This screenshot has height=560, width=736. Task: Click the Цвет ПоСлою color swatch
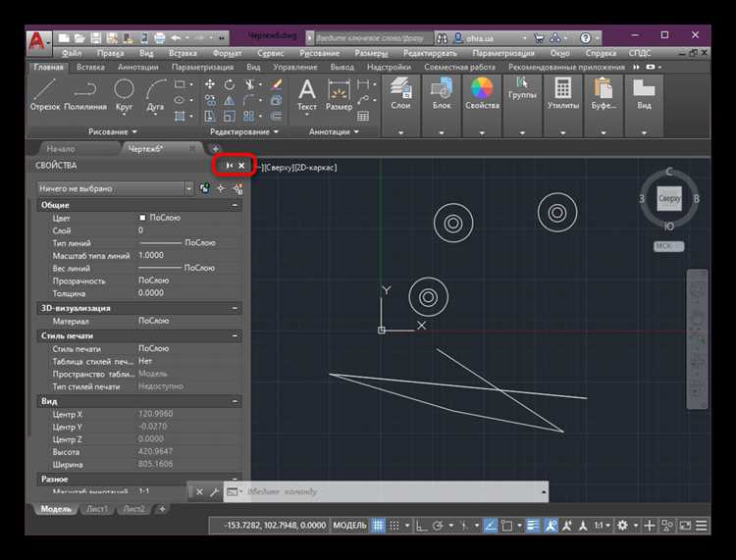[x=142, y=217]
